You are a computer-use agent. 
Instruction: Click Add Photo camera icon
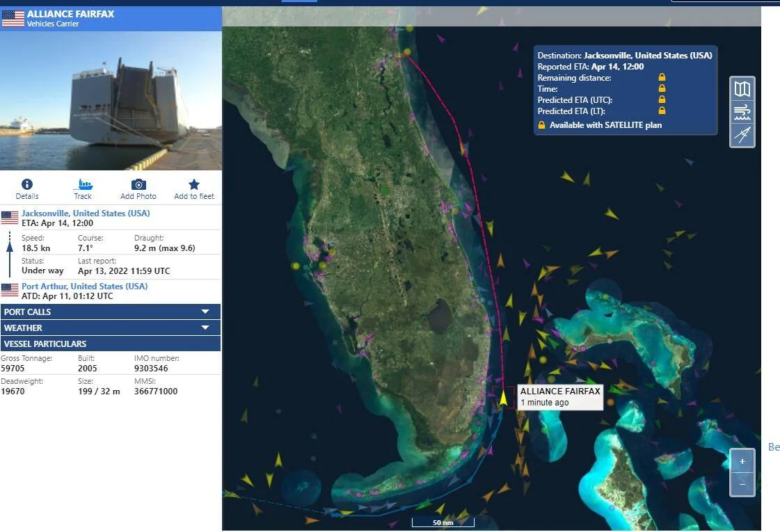pyautogui.click(x=138, y=184)
